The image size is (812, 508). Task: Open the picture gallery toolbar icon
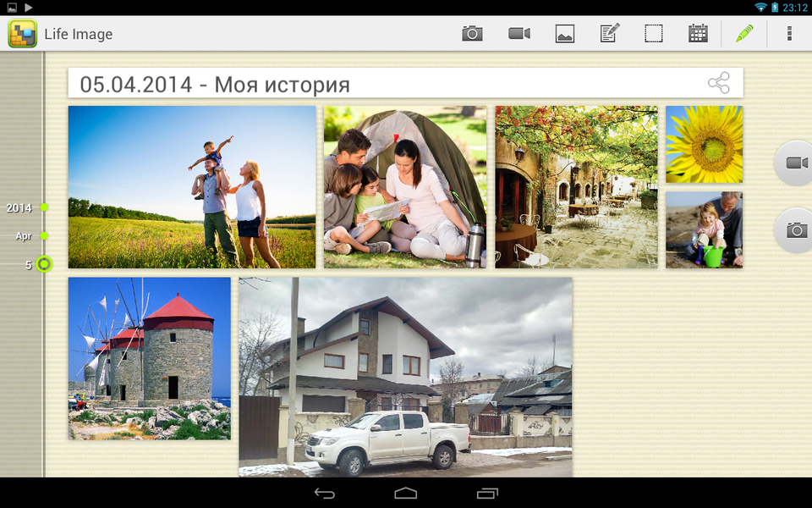pyautogui.click(x=564, y=34)
